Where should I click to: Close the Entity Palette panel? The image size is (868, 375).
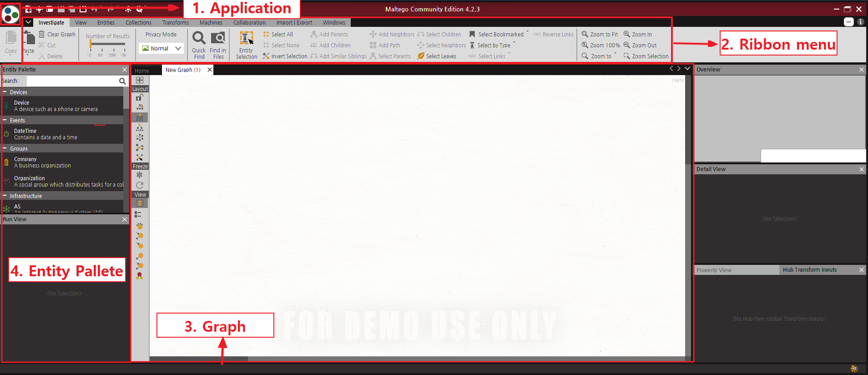[x=125, y=69]
